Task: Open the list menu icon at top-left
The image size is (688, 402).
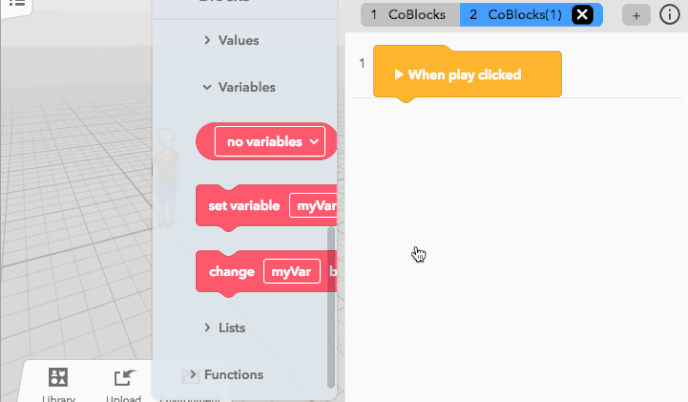Action: (17, 4)
